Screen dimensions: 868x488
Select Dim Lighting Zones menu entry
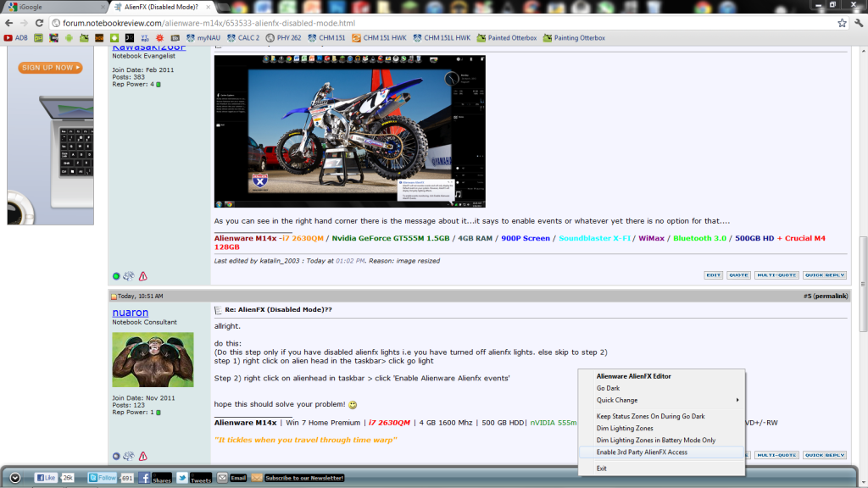tap(661, 428)
